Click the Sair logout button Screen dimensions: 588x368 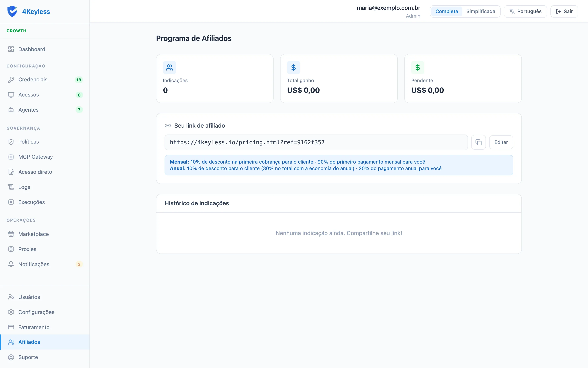point(564,11)
